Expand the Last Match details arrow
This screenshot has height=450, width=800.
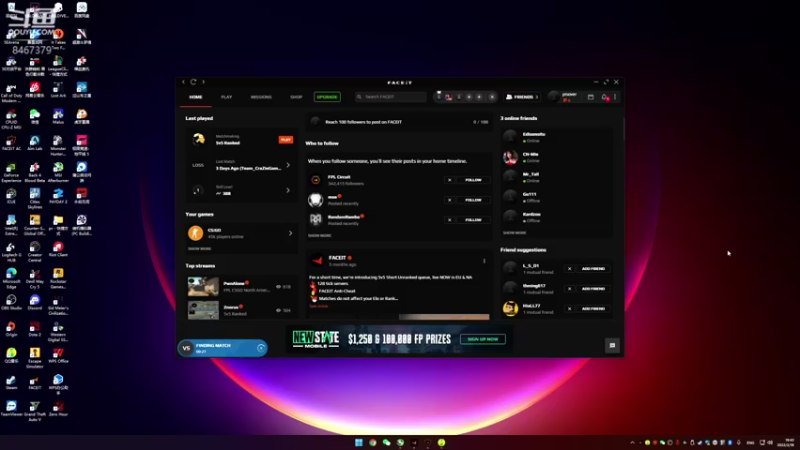tap(288, 165)
